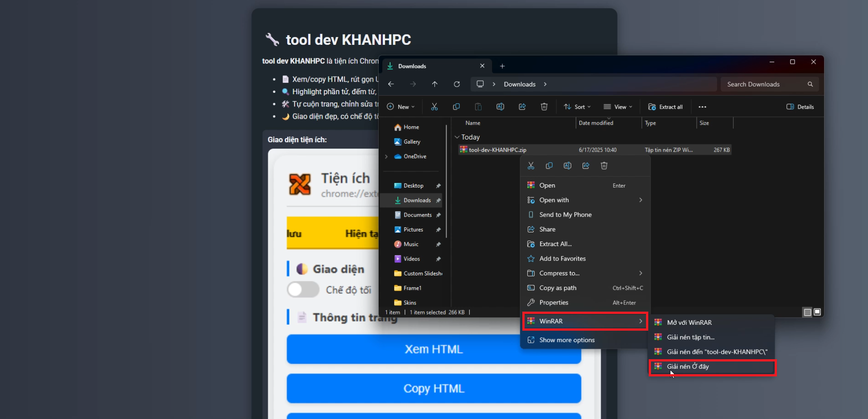Refresh the Downloads folder view
The image size is (868, 419).
457,84
